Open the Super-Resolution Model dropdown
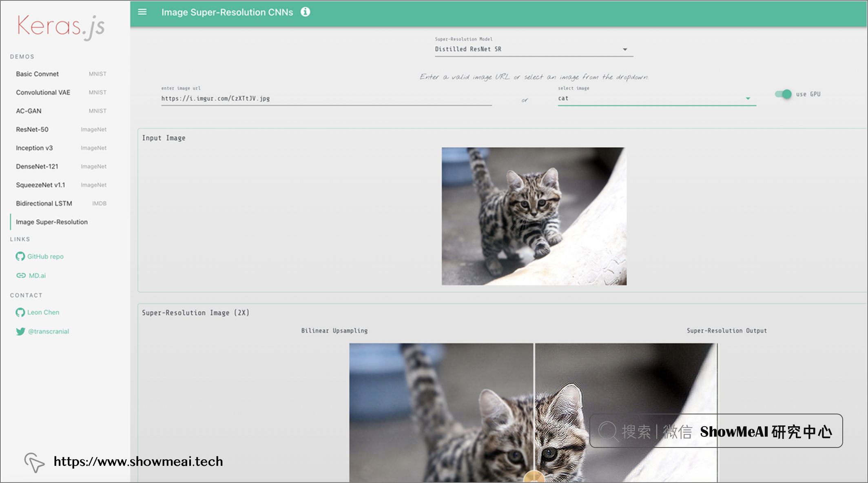Image resolution: width=868 pixels, height=483 pixels. [x=534, y=49]
